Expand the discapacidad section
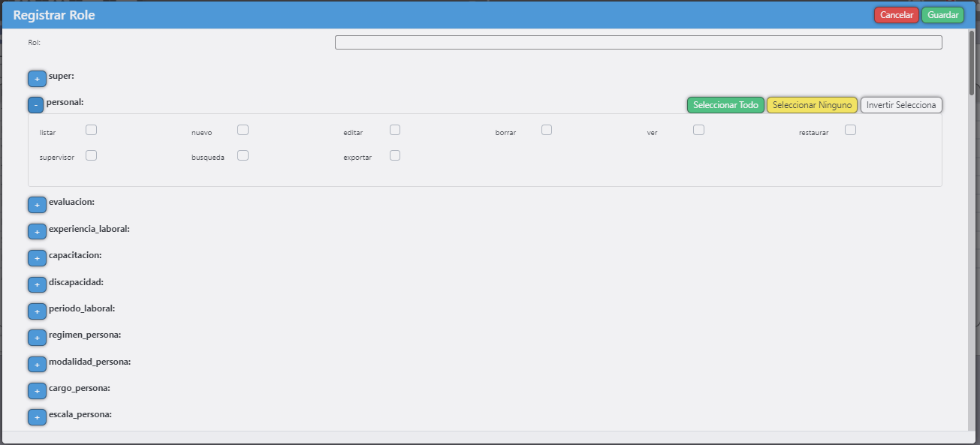The height and width of the screenshot is (445, 980). 37,285
